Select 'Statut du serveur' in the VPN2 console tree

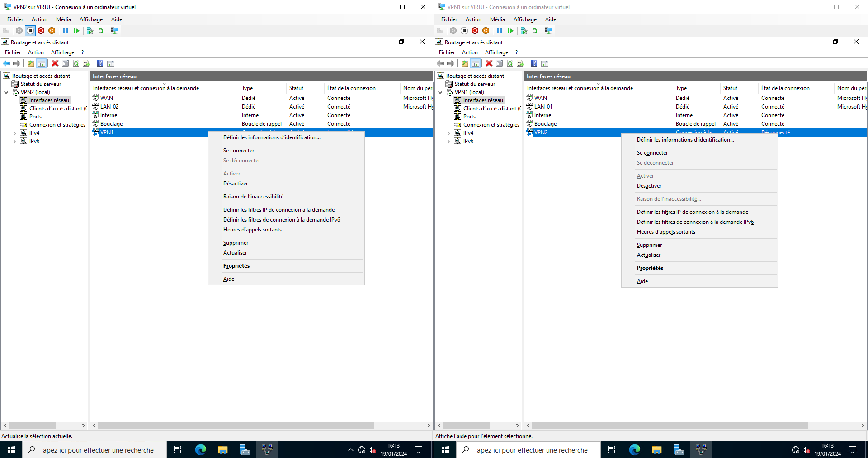click(x=41, y=84)
